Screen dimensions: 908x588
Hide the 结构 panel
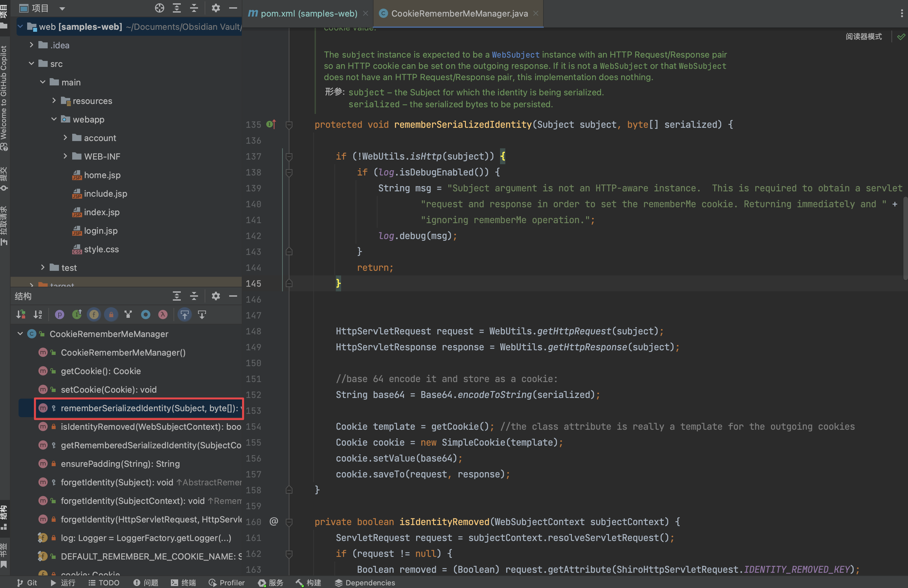pyautogui.click(x=233, y=296)
